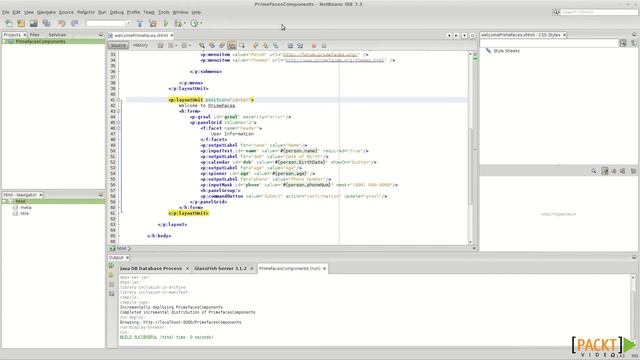The width and height of the screenshot is (640, 360).
Task: Select the welcomePrimefaces.xhtml editor tab
Action: click(x=140, y=36)
